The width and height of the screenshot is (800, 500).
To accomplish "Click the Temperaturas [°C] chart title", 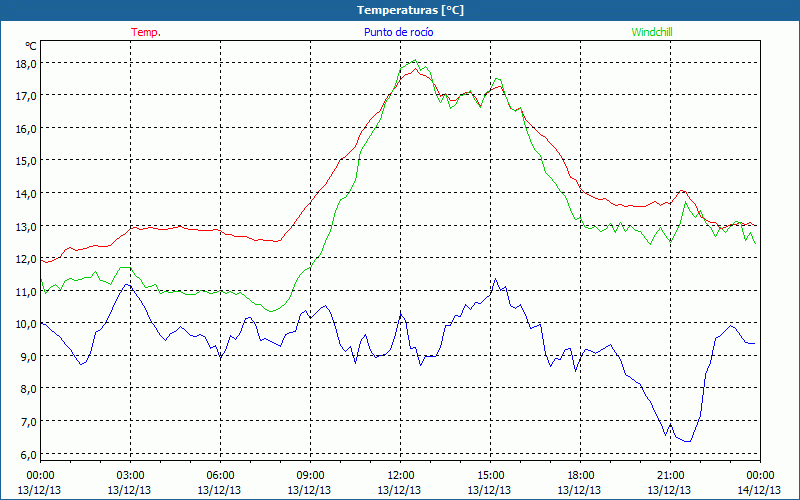I will pos(410,10).
